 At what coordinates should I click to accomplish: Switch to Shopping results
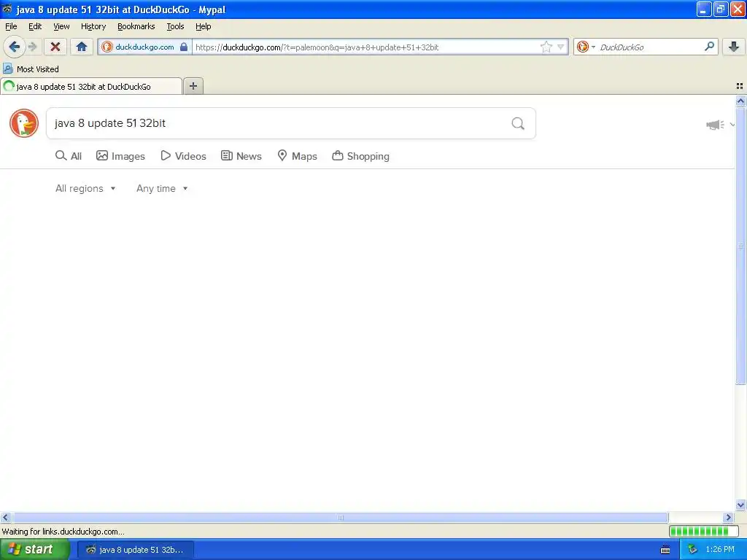360,156
